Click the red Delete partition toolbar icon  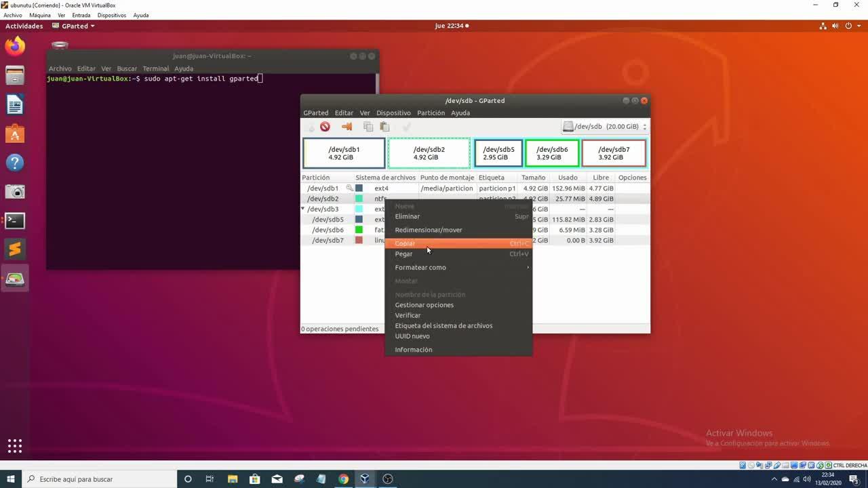(325, 127)
